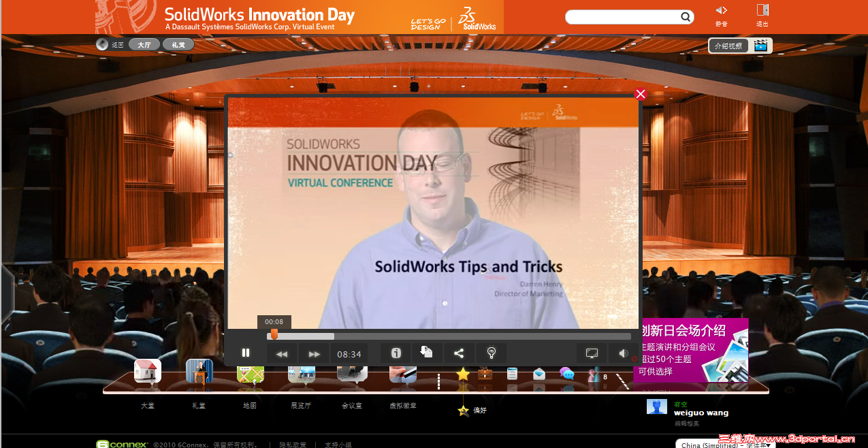The height and width of the screenshot is (448, 868).
Task: Open the attendees people icon
Action: tap(594, 374)
